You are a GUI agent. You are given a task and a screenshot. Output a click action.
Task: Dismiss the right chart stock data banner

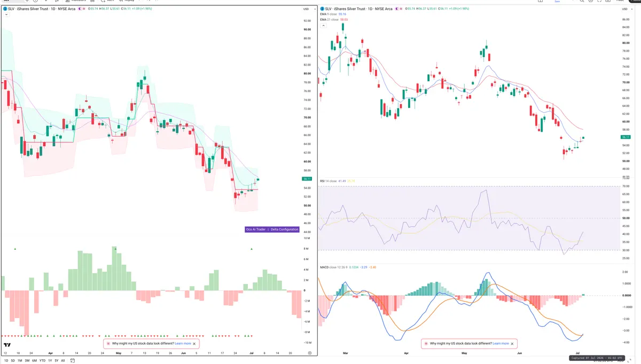pyautogui.click(x=513, y=344)
